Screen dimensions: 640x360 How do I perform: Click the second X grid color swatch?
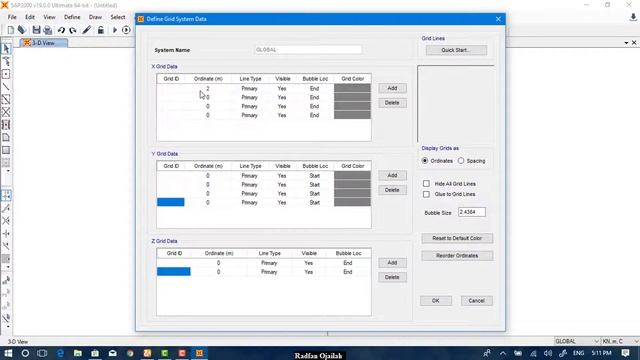tap(352, 97)
